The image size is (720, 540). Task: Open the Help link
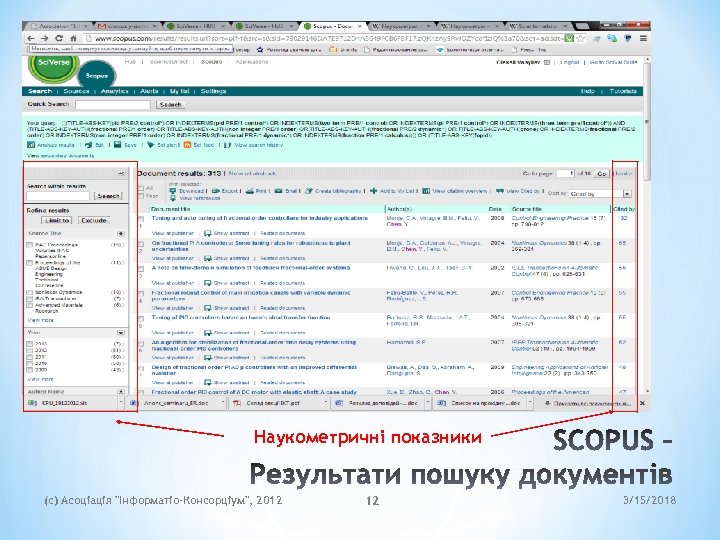pyautogui.click(x=587, y=91)
